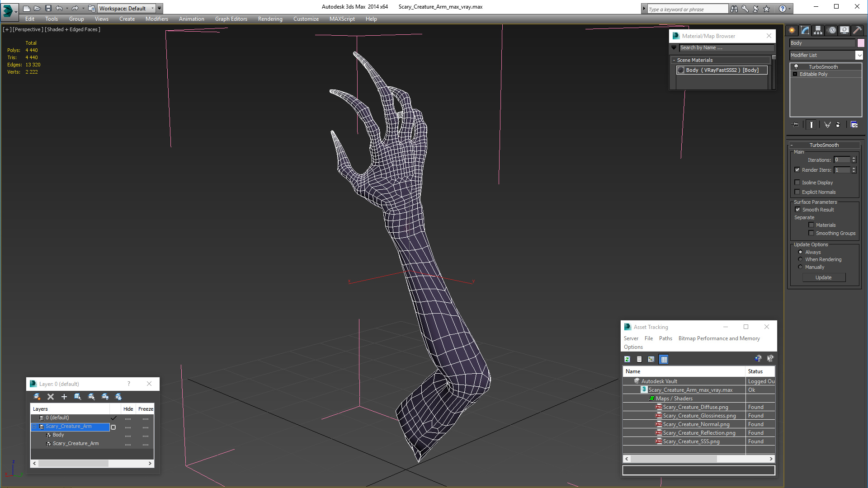Open the Create command panel tab
868x488 pixels.
tap(792, 30)
